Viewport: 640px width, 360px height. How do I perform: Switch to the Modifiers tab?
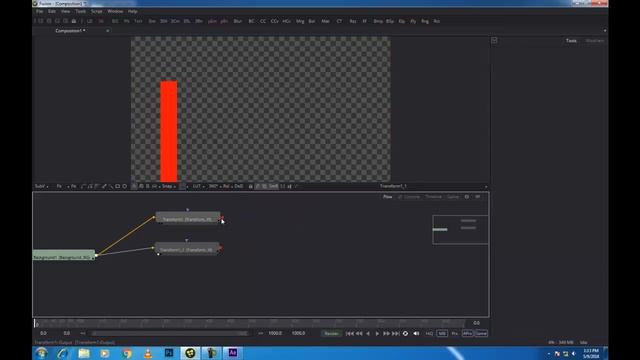[594, 41]
